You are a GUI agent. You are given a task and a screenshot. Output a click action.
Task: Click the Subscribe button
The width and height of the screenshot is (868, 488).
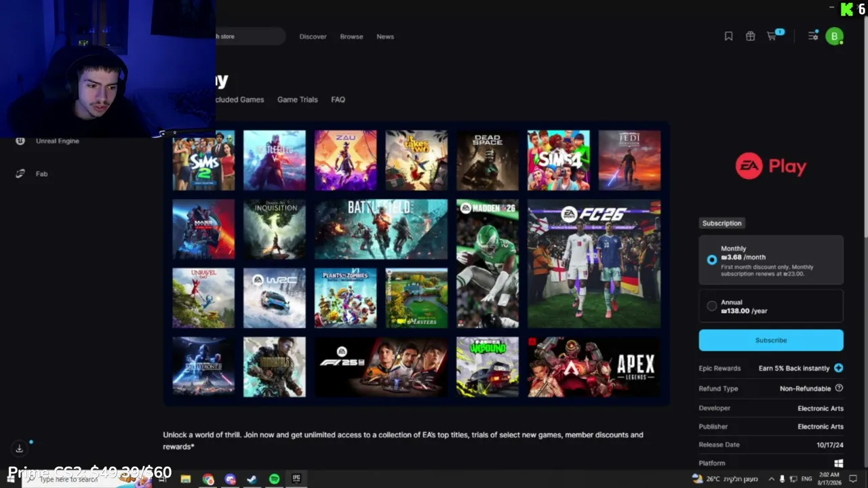pos(771,340)
